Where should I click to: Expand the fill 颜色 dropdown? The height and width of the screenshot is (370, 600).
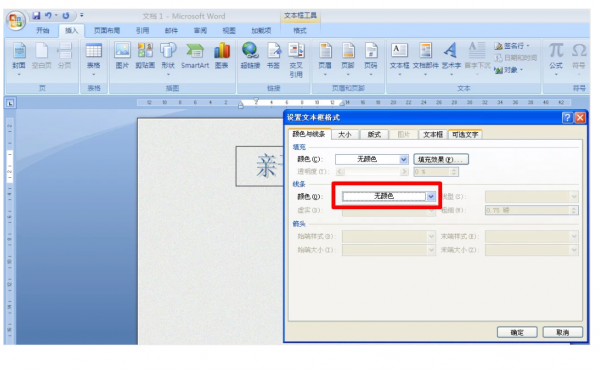point(403,159)
